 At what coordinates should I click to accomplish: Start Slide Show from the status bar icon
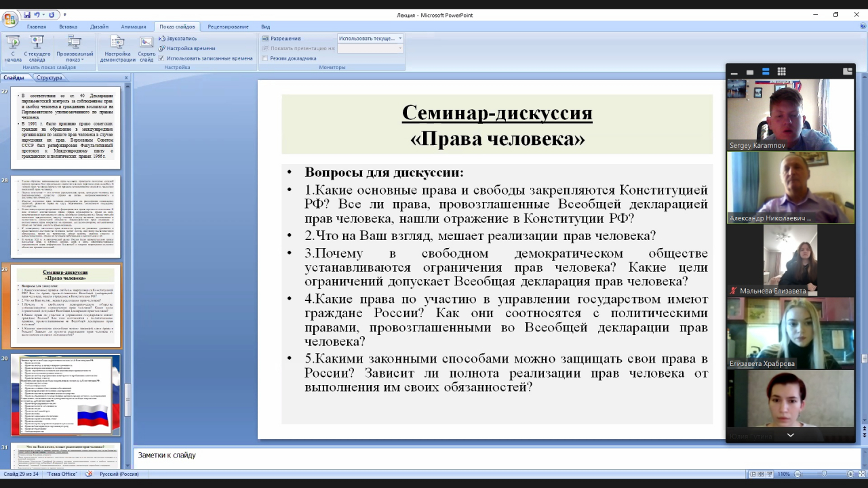click(x=771, y=474)
